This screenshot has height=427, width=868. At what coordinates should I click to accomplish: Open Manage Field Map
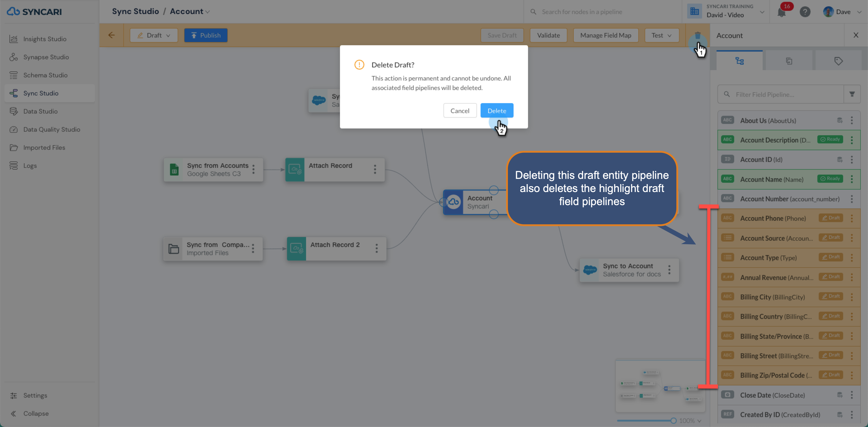606,35
